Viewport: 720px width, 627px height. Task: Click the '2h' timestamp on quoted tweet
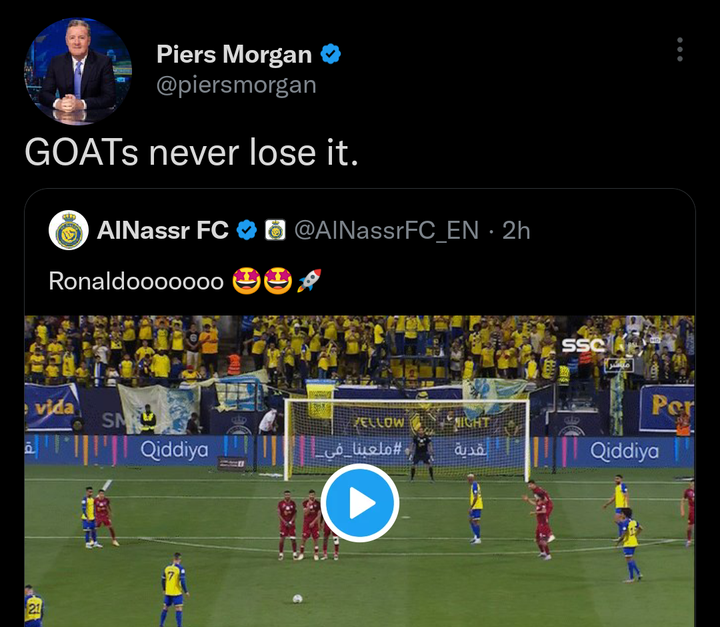(x=516, y=231)
